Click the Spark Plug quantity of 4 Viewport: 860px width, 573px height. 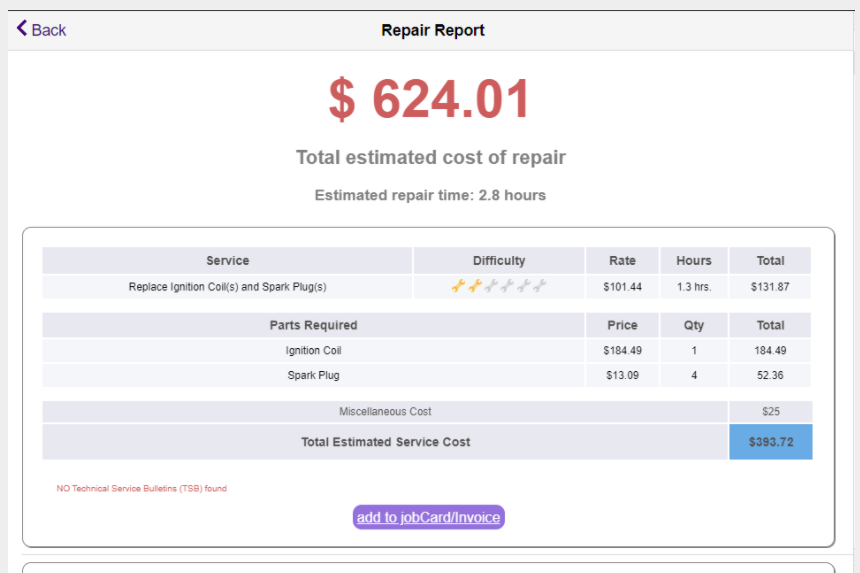coord(693,376)
